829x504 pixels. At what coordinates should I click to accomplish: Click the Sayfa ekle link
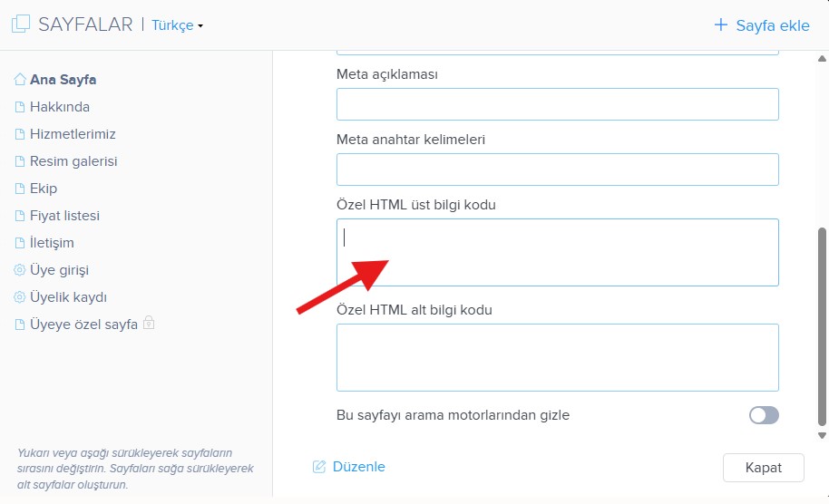772,25
